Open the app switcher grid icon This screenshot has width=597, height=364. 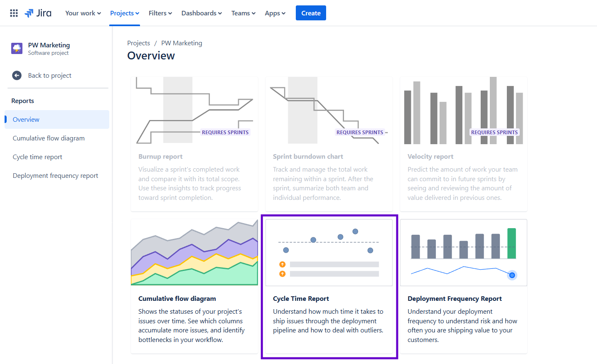(14, 13)
